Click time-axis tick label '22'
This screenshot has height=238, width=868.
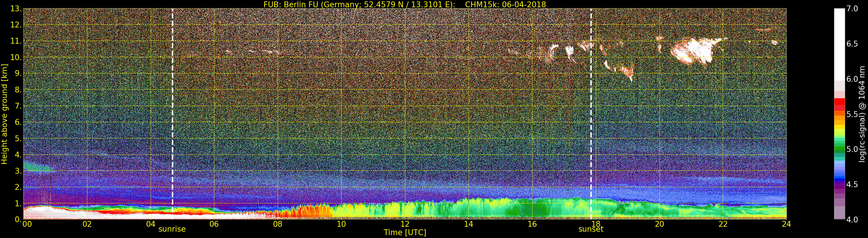[x=723, y=224]
